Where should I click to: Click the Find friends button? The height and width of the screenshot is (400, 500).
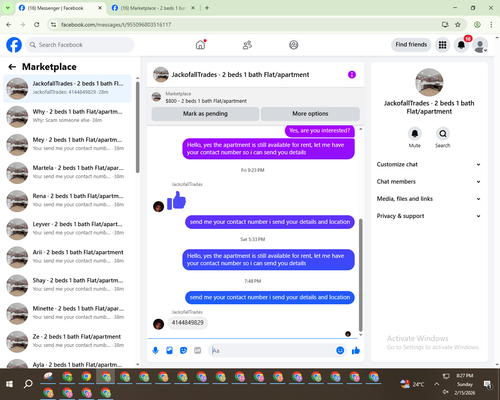click(411, 45)
